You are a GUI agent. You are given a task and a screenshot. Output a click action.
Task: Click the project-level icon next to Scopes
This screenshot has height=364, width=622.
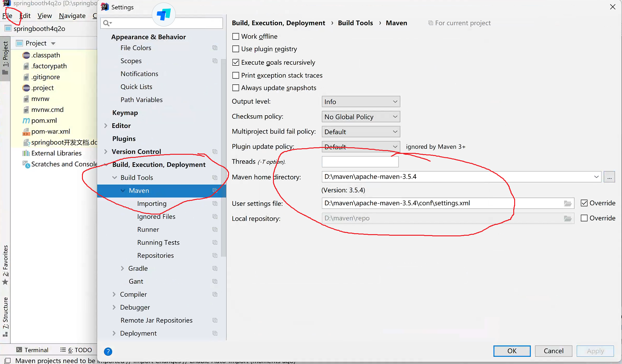click(x=215, y=61)
